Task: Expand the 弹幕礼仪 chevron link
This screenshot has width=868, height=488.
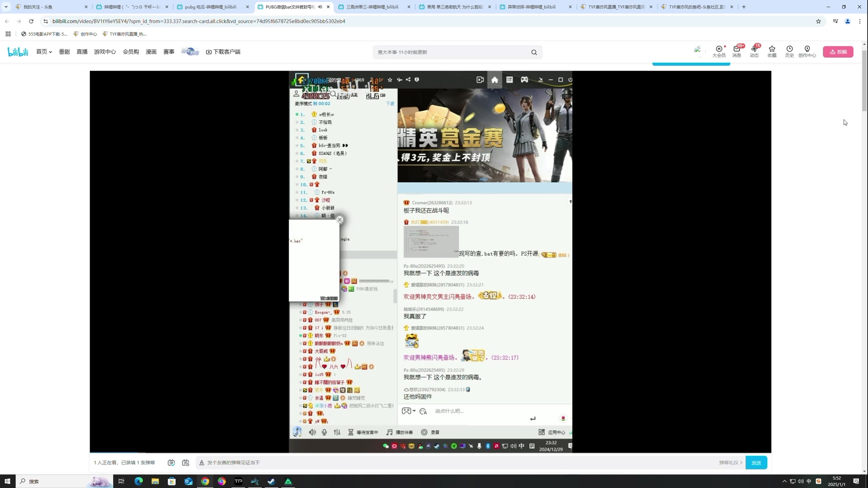Action: point(731,463)
